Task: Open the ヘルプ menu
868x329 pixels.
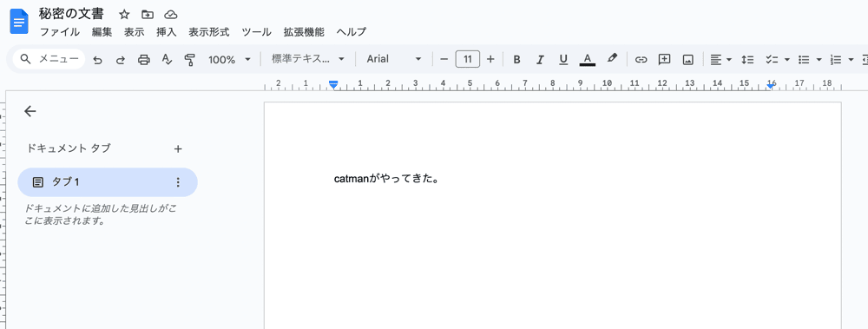Action: pyautogui.click(x=351, y=32)
